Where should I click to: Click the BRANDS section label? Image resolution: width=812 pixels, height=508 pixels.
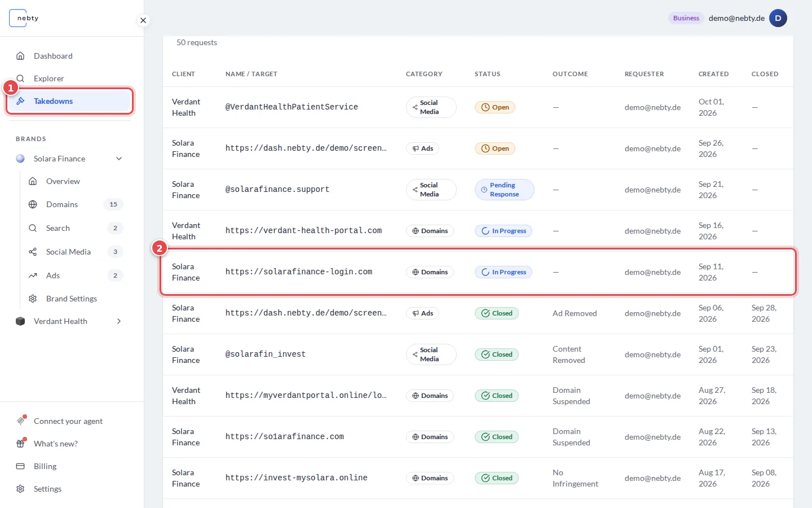tap(31, 139)
